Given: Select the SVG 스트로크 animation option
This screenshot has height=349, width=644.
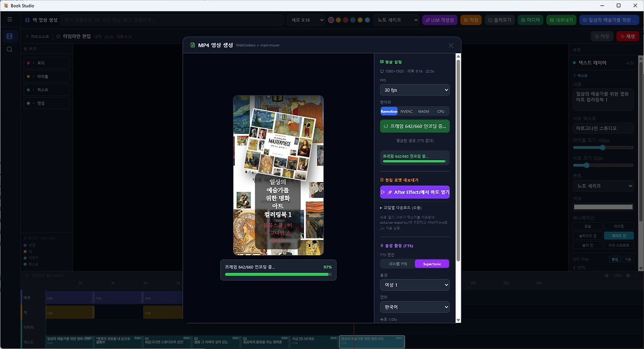Looking at the screenshot, I should [x=619, y=245].
